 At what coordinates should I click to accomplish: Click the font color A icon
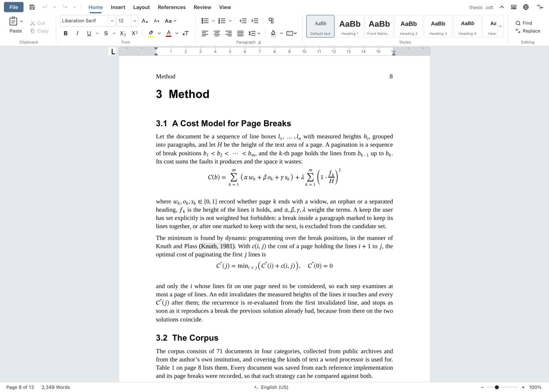tap(169, 33)
